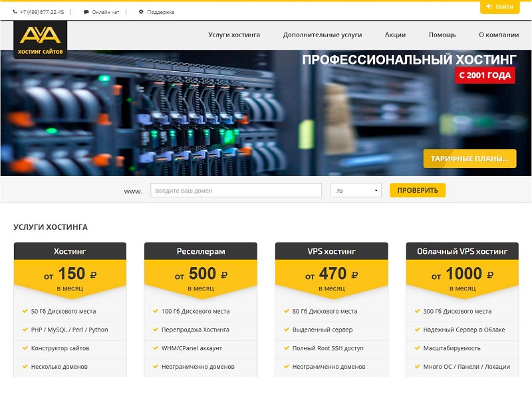Image resolution: width=532 pixels, height=394 pixels.
Task: Click the phone handset icon
Action: click(15, 12)
